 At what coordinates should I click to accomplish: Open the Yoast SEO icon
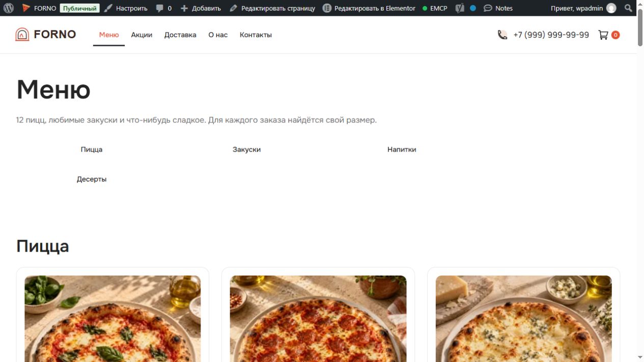pos(460,8)
